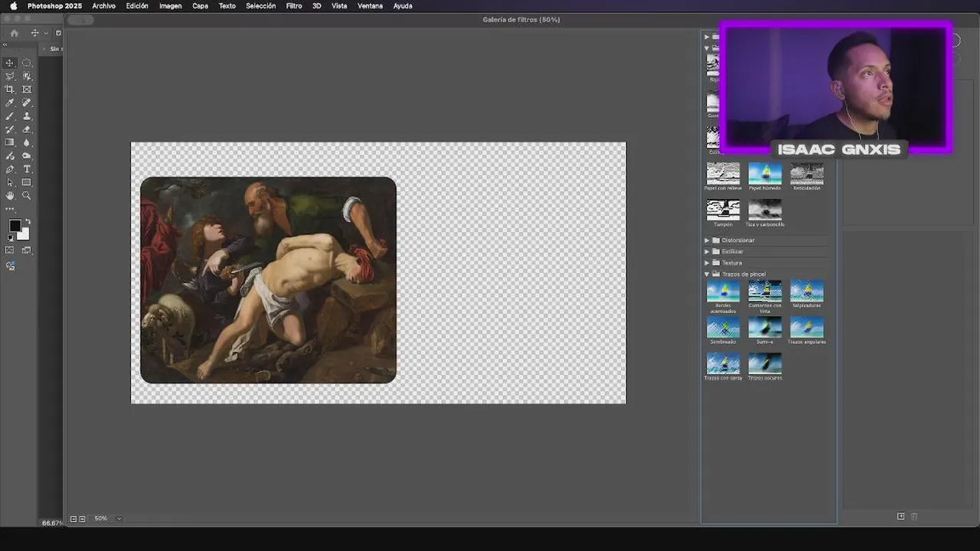This screenshot has height=551, width=980.
Task: Select the Brush tool
Action: tap(10, 116)
